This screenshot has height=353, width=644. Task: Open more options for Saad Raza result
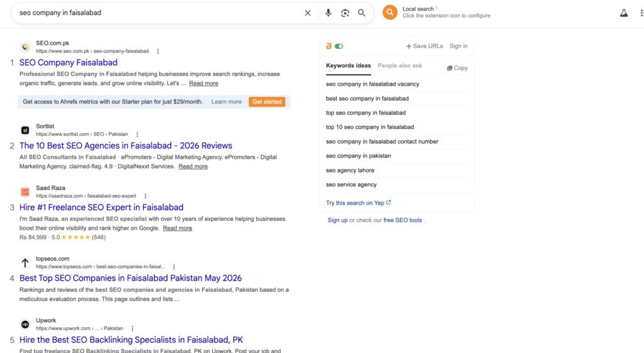(145, 196)
